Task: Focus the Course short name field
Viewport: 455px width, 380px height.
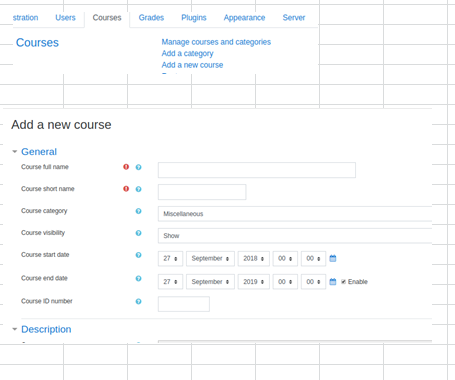Action: click(x=202, y=192)
